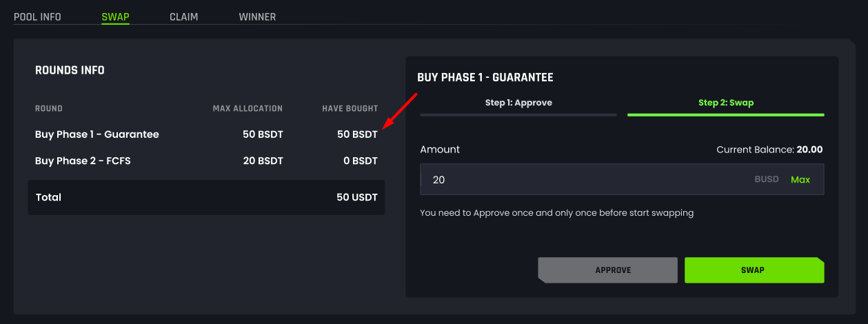Set amount with the Max link
Screen dimensions: 868x324
[800, 179]
